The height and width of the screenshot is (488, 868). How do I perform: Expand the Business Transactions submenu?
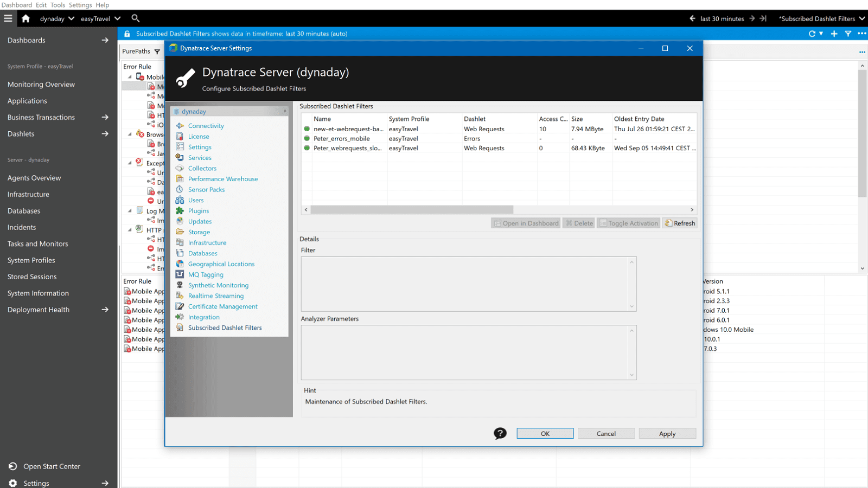click(105, 117)
